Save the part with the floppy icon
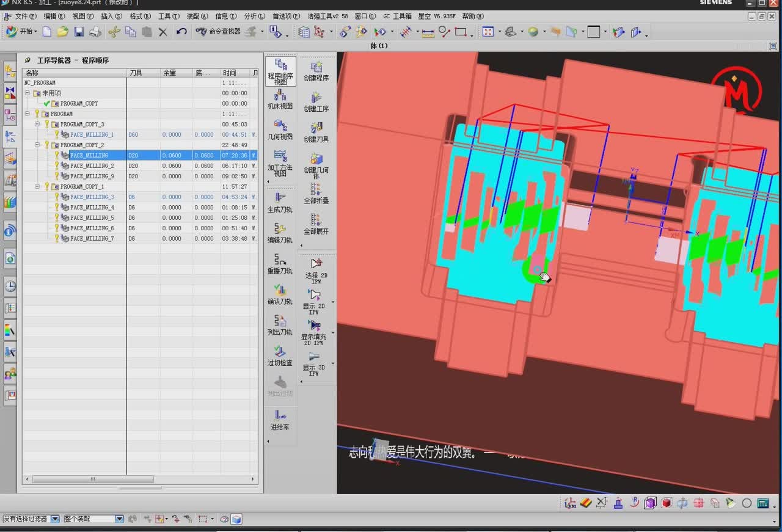The width and height of the screenshot is (782, 532). point(79,32)
